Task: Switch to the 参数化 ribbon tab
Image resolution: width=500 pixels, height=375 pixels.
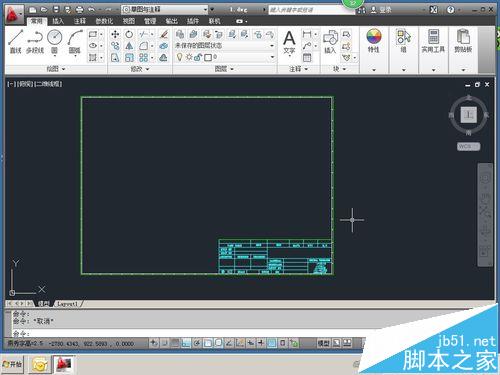Action: pyautogui.click(x=104, y=21)
